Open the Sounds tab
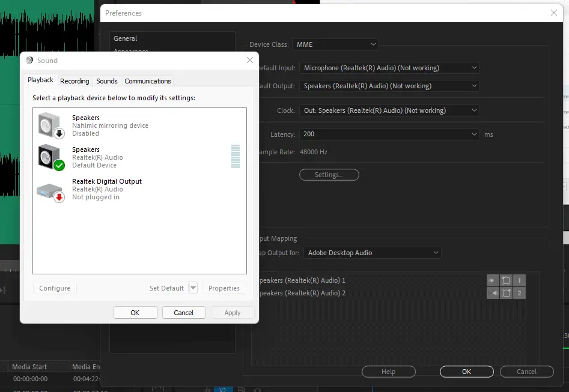 pos(107,81)
